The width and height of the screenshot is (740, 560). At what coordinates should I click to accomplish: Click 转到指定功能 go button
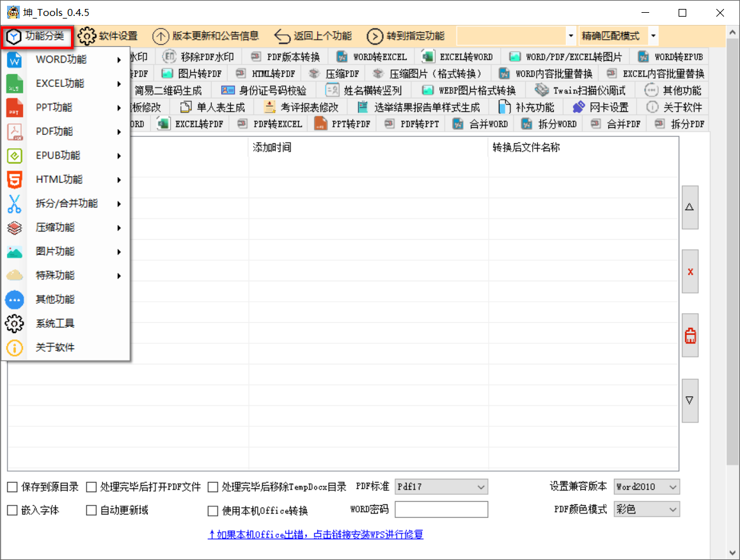tap(406, 36)
